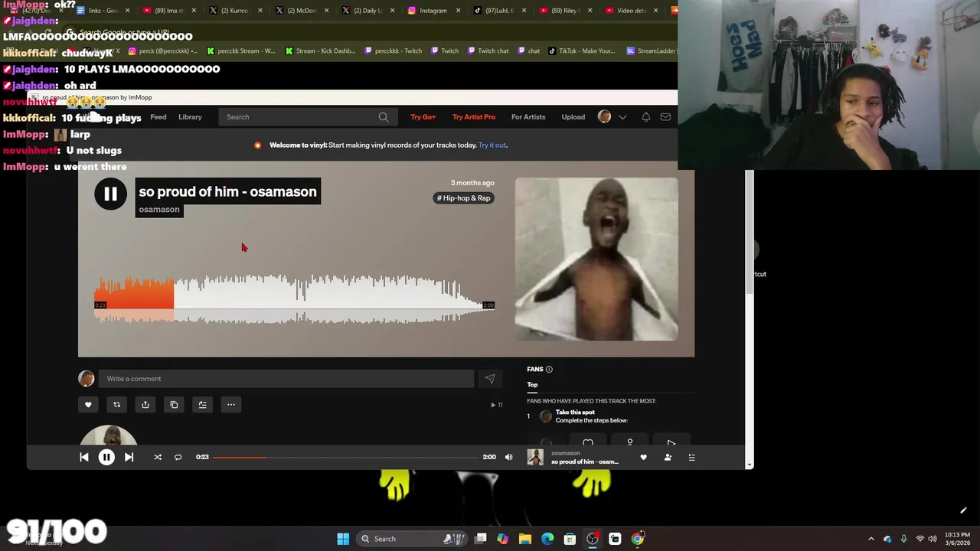Image resolution: width=980 pixels, height=551 pixels.
Task: Like the track from the bottom player bar
Action: 643,457
